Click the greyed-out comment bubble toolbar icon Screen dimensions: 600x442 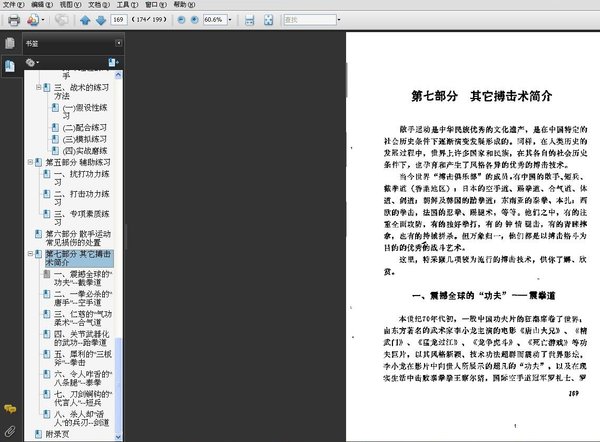[61, 20]
